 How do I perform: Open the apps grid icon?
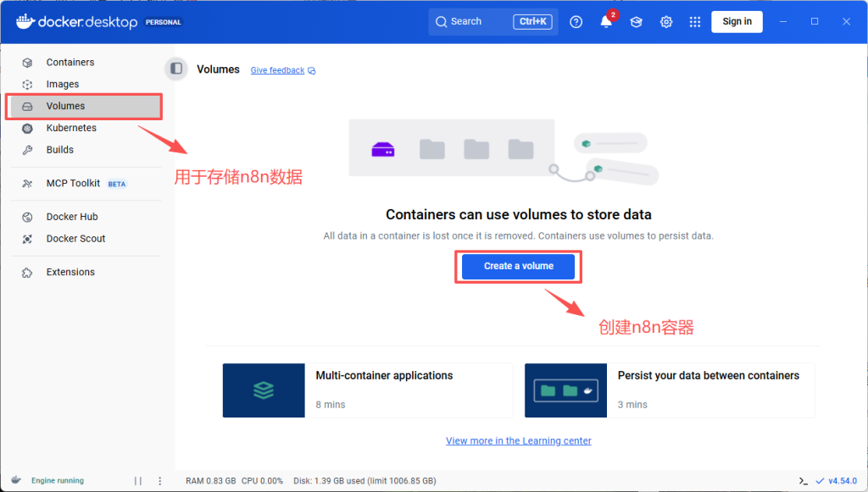(695, 22)
